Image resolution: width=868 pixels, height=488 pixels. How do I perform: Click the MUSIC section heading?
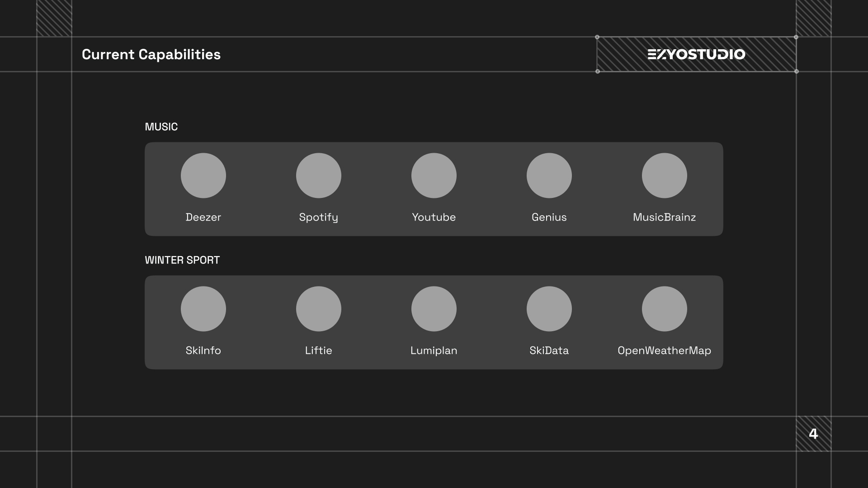point(161,127)
